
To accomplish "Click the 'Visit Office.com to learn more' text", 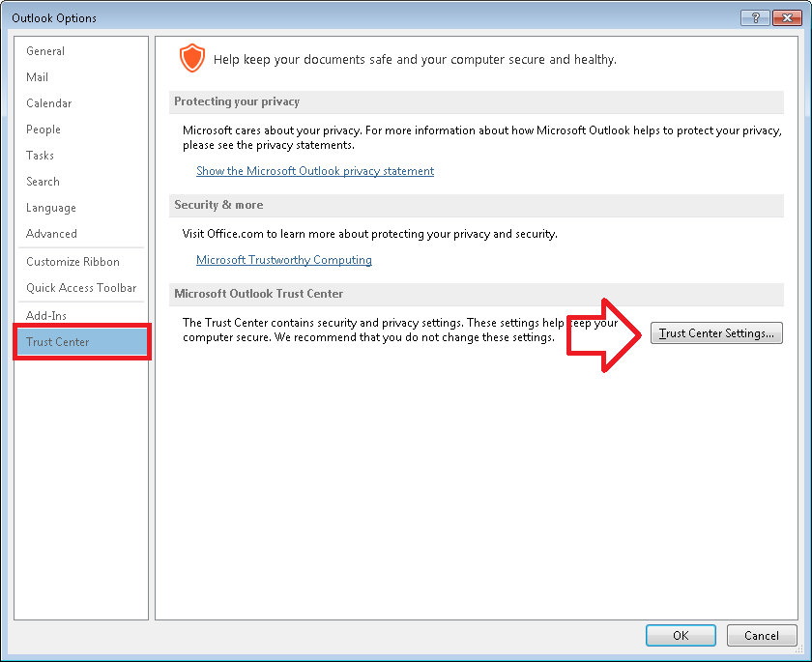I will click(369, 234).
